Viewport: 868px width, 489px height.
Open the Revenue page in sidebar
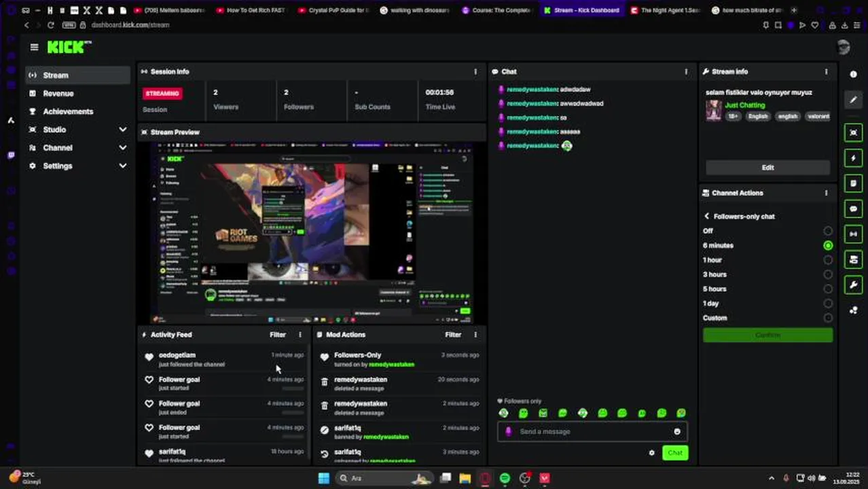coord(77,93)
